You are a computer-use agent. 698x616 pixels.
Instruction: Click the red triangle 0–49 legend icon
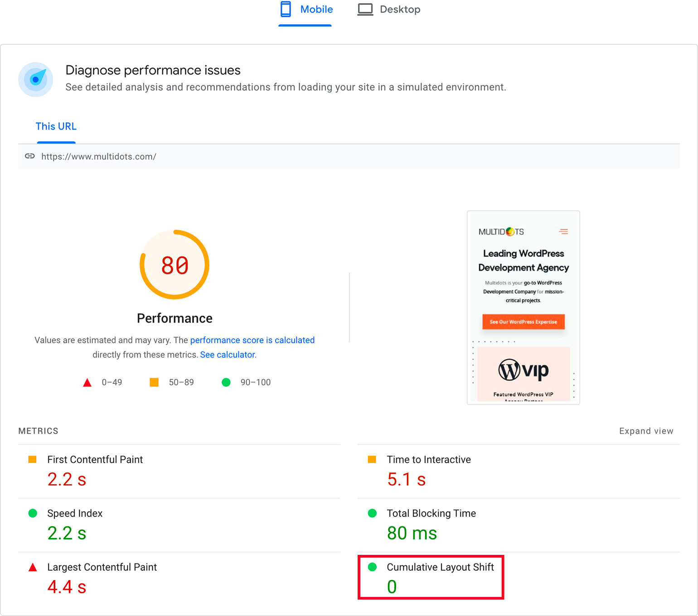tap(87, 383)
